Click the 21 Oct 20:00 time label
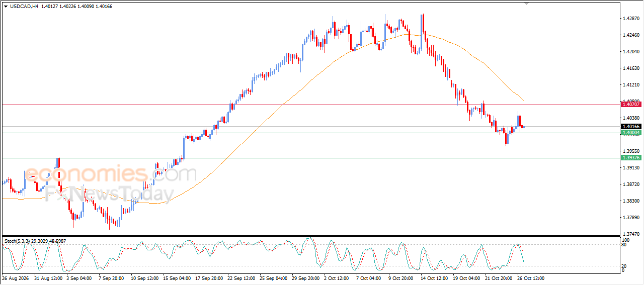The width and height of the screenshot is (644, 285). 500,278
